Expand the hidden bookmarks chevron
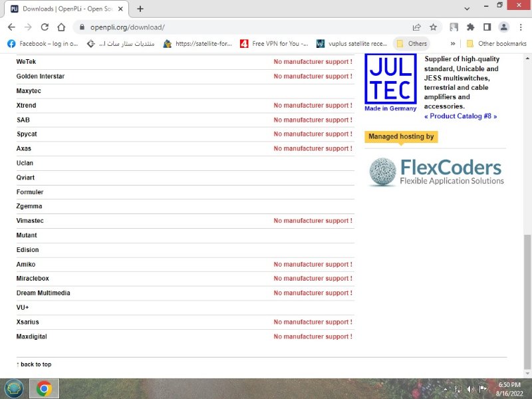This screenshot has width=532, height=399. [x=453, y=44]
